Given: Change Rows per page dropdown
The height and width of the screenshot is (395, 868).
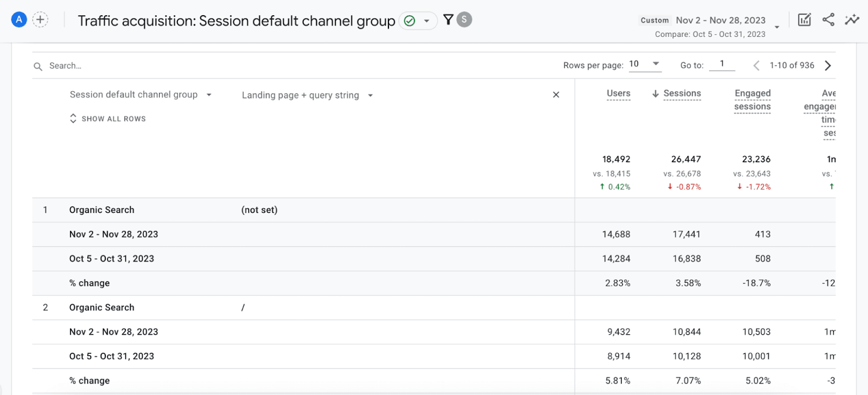Looking at the screenshot, I should coord(644,64).
